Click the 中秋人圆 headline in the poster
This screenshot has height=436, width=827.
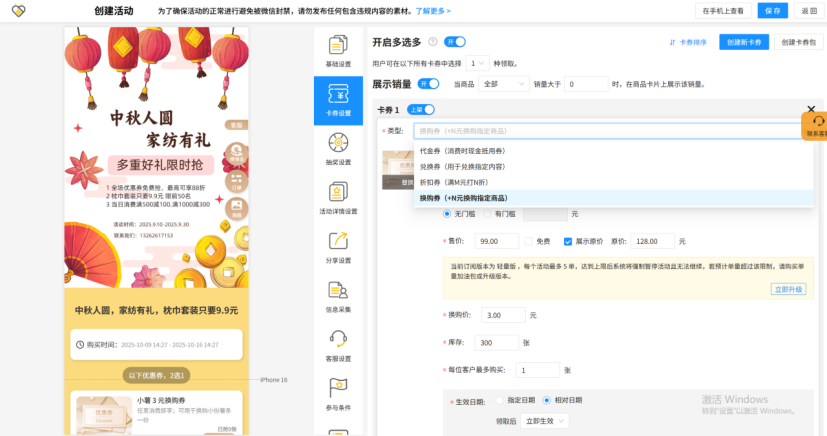141,118
